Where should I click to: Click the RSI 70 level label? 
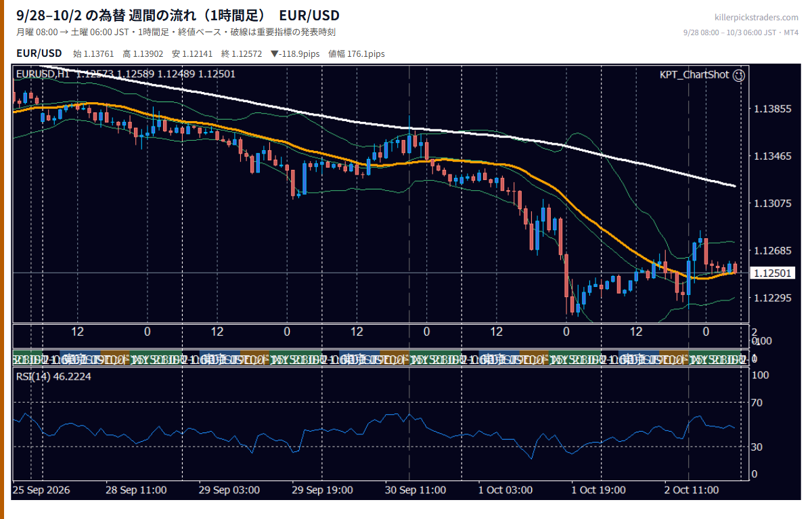(757, 403)
